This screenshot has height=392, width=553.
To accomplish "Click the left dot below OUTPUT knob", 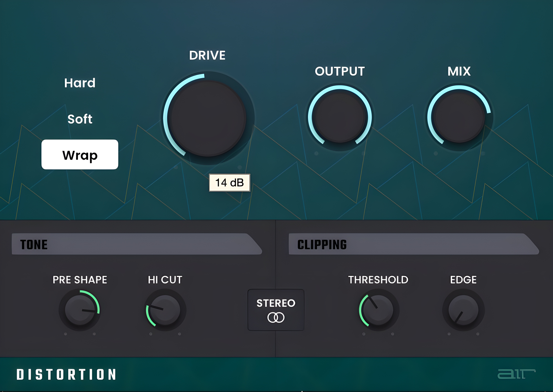I will click(x=316, y=153).
